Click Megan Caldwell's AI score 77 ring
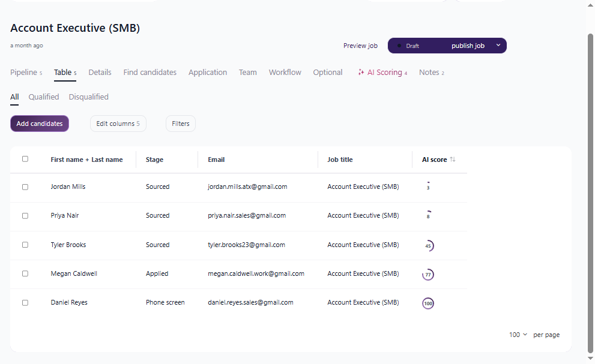595x364 pixels. 428,274
